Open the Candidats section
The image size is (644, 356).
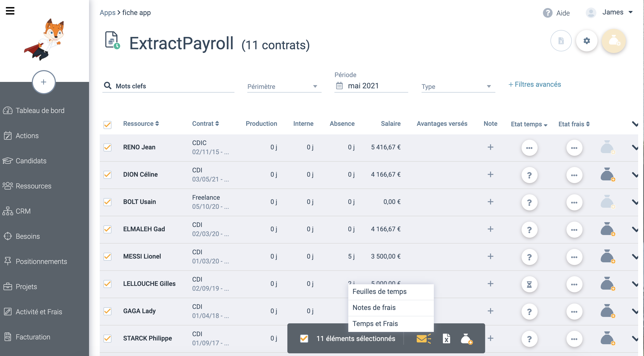25,161
